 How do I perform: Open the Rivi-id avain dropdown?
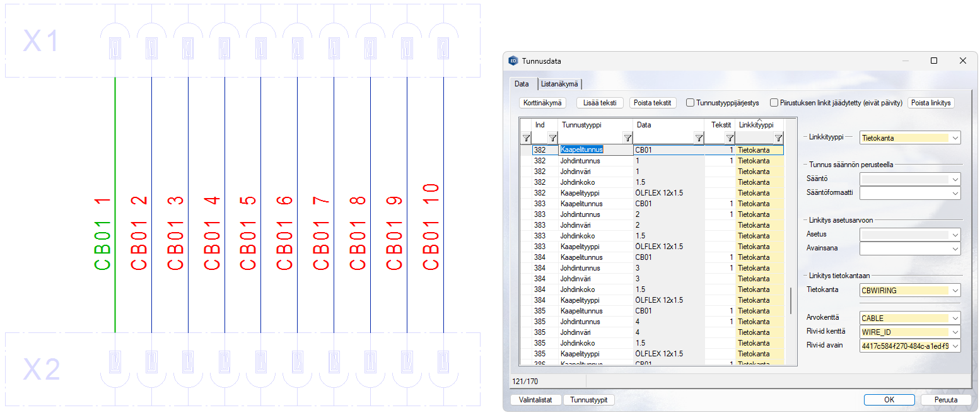click(x=956, y=346)
